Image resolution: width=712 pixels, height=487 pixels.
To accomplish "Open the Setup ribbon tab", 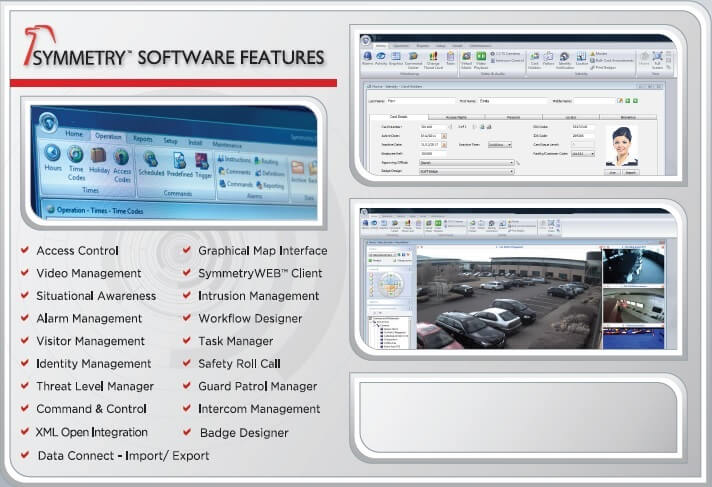I will (170, 141).
